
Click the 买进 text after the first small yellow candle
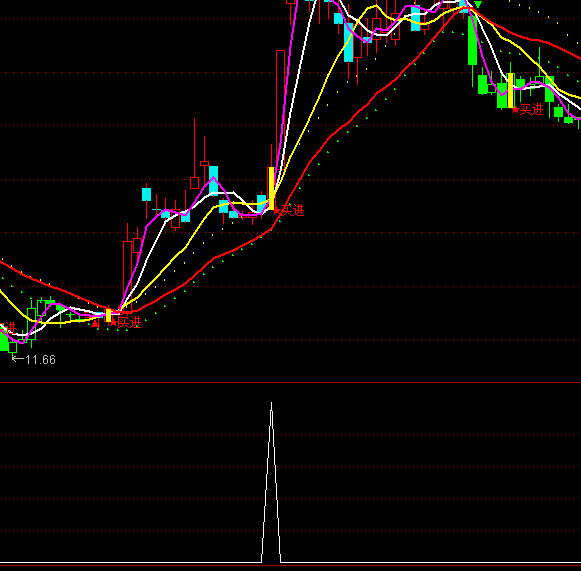[x=129, y=322]
